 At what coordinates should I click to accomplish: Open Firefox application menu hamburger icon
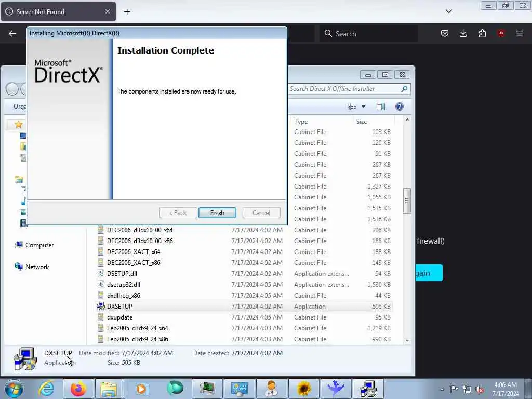coord(519,33)
